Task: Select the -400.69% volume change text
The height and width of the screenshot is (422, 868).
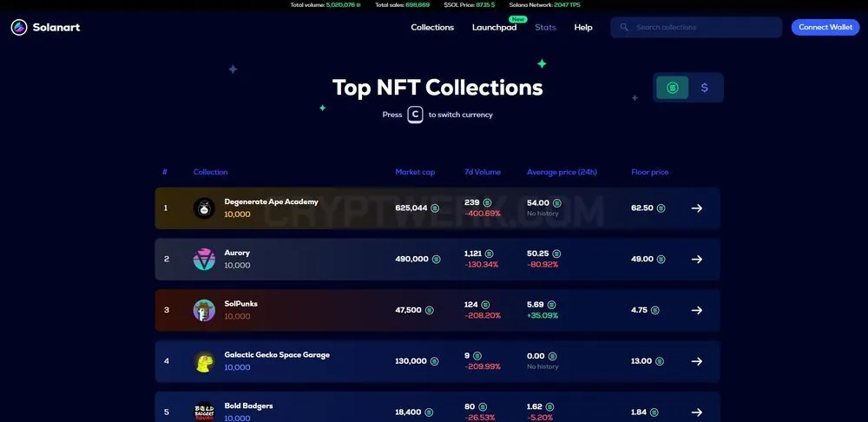Action: (x=482, y=214)
